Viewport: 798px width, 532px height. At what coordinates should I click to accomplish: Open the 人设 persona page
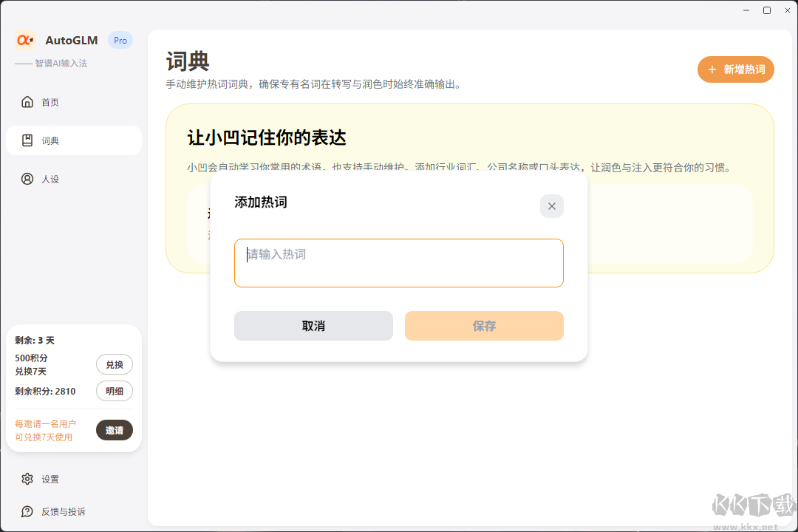point(74,179)
